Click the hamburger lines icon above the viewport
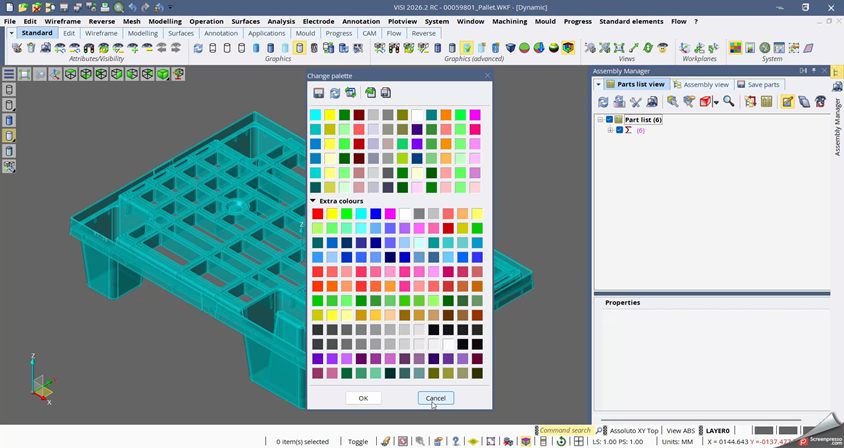The width and height of the screenshot is (844, 448). point(9,74)
